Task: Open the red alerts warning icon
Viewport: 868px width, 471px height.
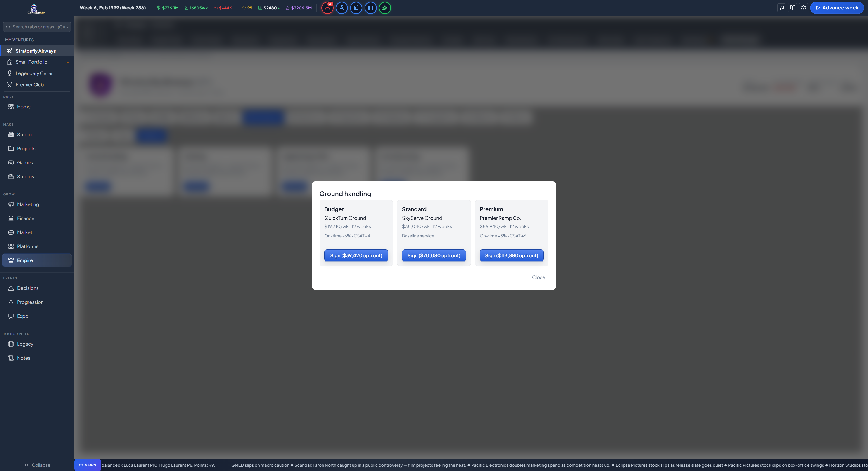Action: [327, 8]
